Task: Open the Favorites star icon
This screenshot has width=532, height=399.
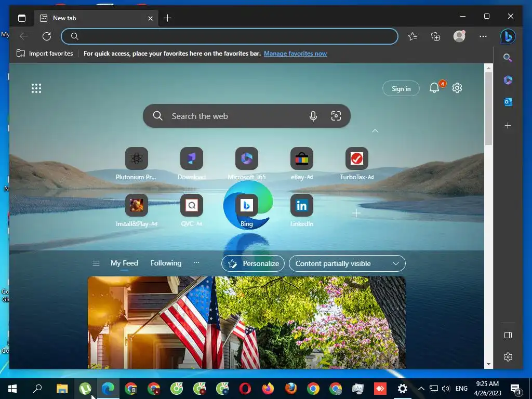Action: [x=413, y=36]
